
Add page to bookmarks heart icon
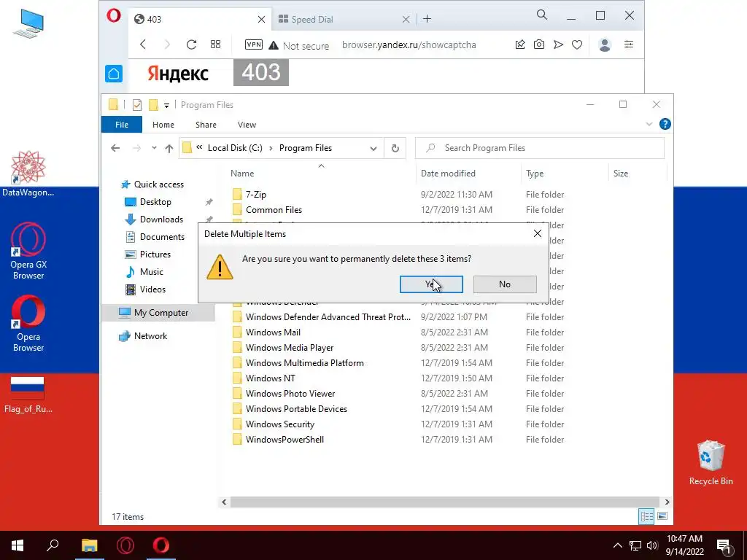[577, 44]
